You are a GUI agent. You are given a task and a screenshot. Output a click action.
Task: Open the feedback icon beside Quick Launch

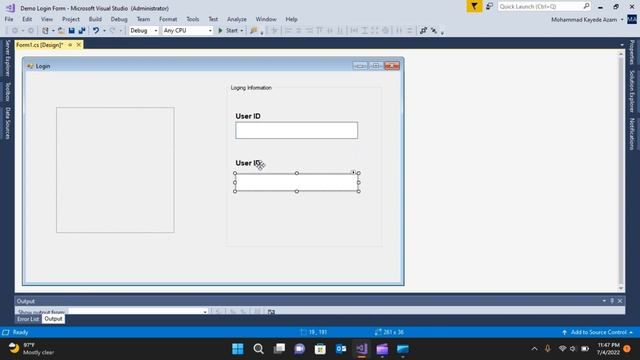coord(489,7)
